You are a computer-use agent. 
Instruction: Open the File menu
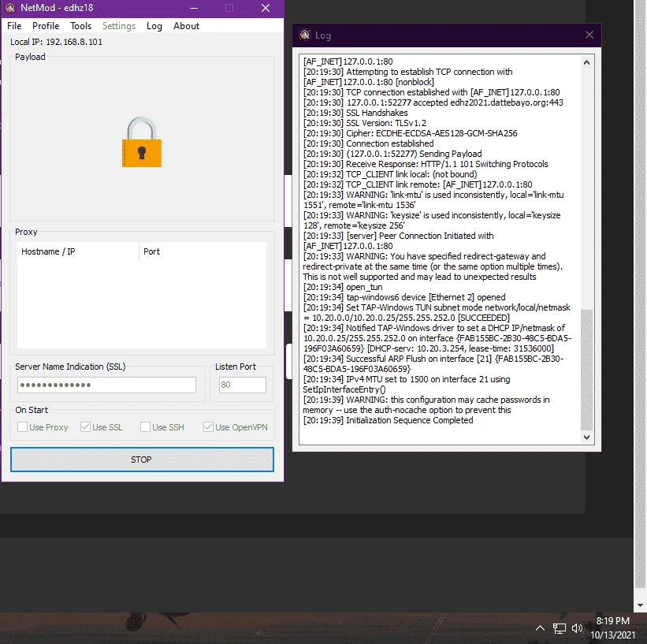[14, 26]
